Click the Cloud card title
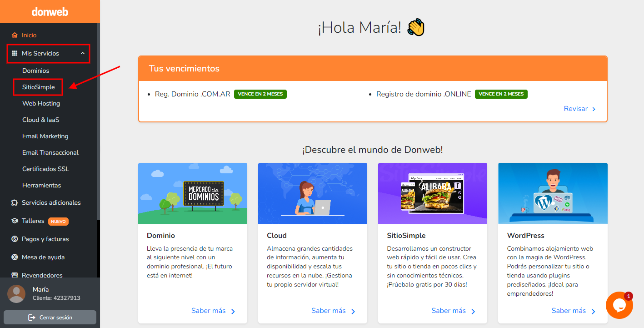This screenshot has width=644, height=328. point(277,236)
